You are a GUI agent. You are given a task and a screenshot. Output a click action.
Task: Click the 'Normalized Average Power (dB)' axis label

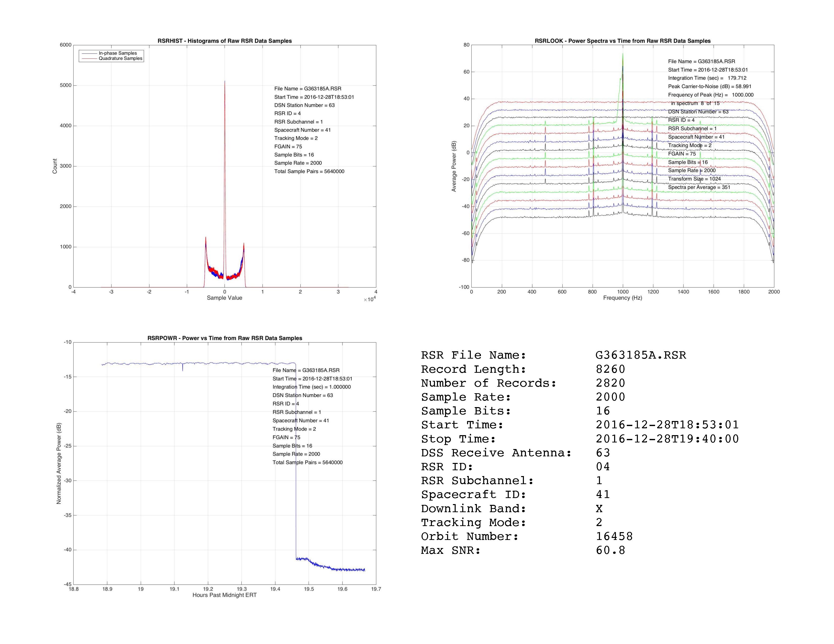point(59,463)
